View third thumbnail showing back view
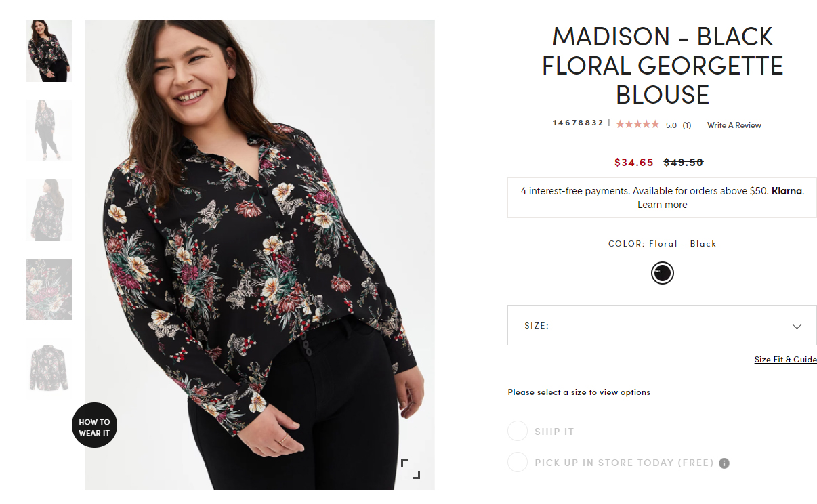Viewport: 817px width, 504px height. click(49, 209)
